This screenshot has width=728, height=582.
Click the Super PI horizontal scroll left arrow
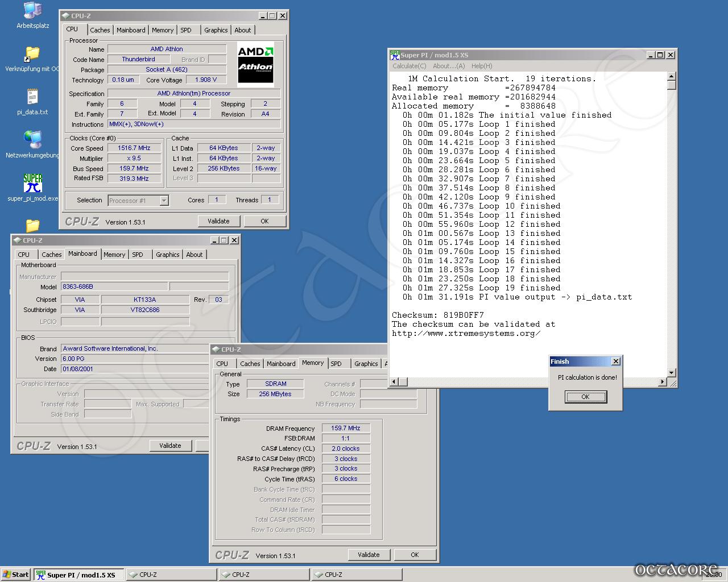point(395,382)
